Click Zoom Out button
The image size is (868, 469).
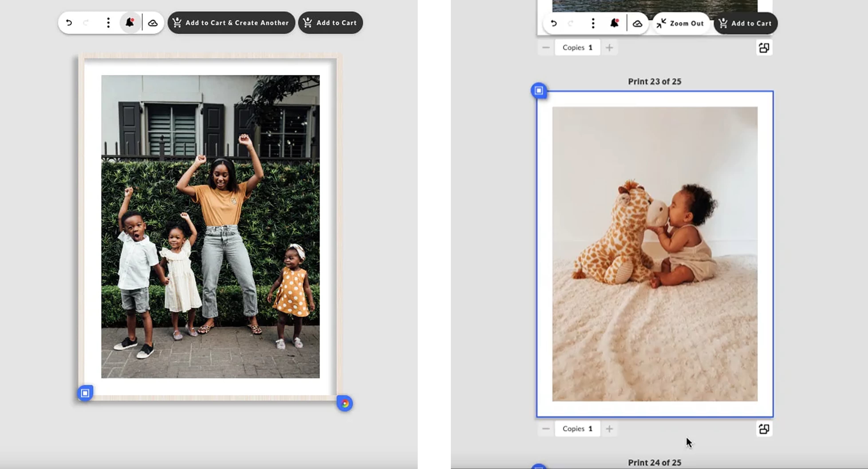coord(680,24)
